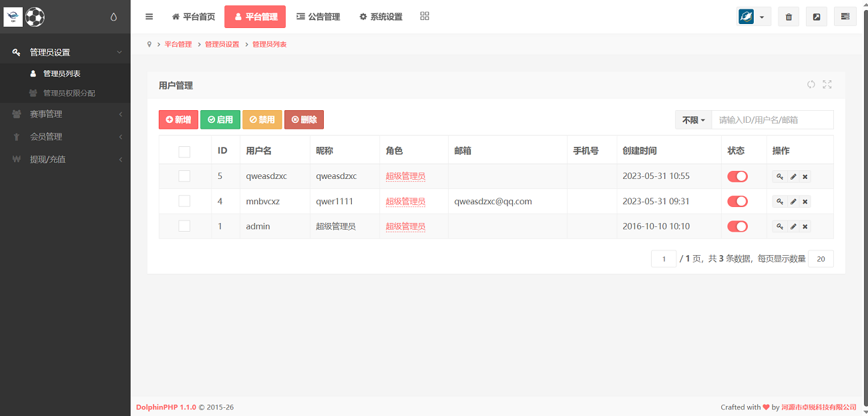Screen dimensions: 868x416
Task: Open the 不限 search field dropdown
Action: (693, 120)
